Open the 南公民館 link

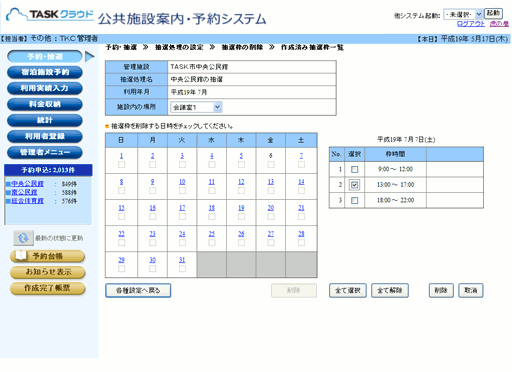coord(24,192)
